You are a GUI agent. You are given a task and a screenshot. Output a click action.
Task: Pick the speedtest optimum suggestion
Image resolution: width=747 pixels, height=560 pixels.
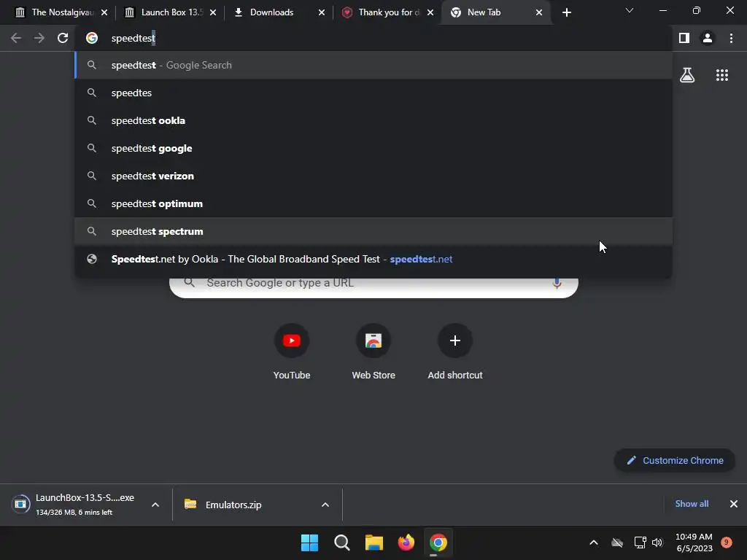(x=373, y=203)
